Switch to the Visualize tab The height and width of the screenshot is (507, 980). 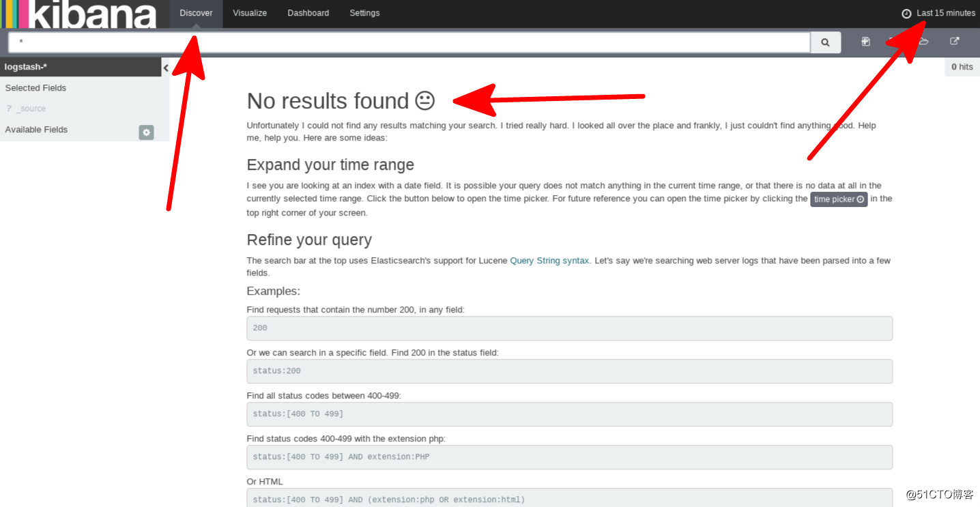click(x=250, y=14)
